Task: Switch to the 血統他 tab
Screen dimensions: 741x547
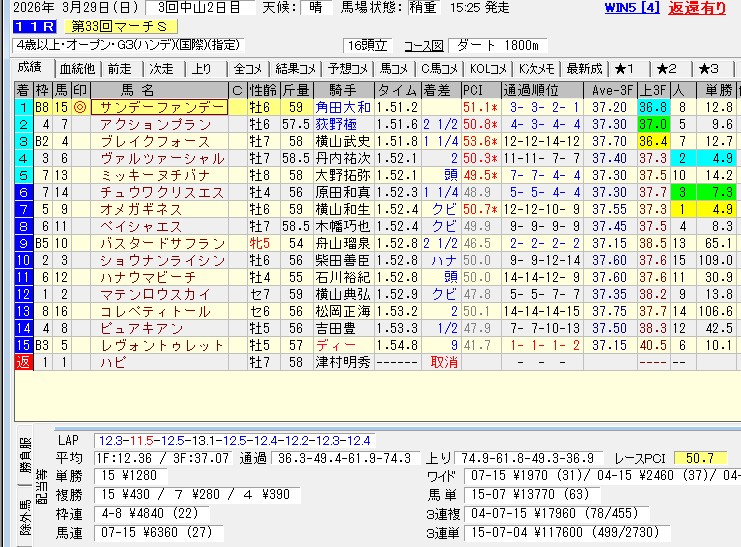Action: (x=76, y=68)
